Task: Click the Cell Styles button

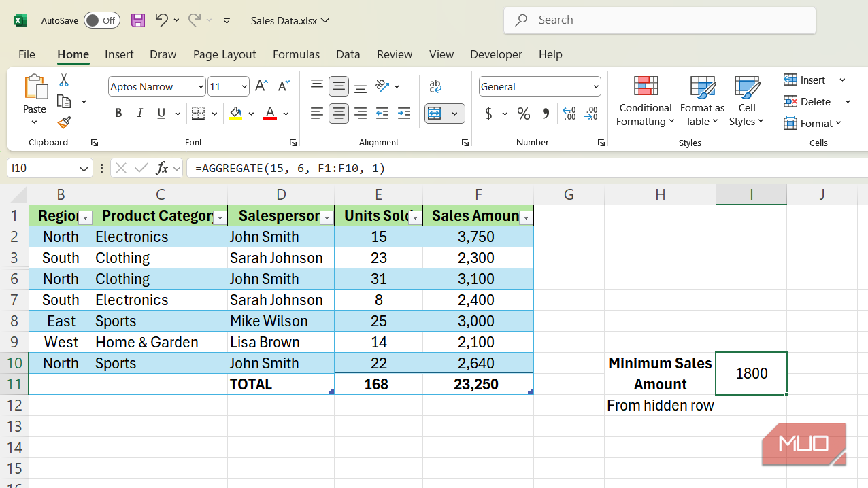Action: pos(746,101)
